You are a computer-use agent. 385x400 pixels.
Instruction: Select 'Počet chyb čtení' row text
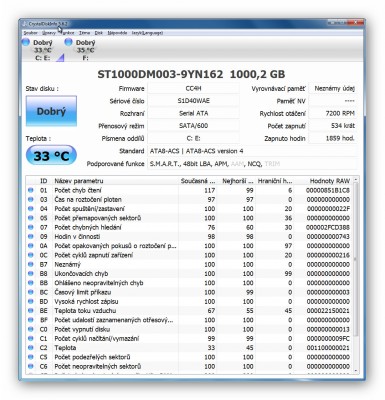click(x=78, y=190)
